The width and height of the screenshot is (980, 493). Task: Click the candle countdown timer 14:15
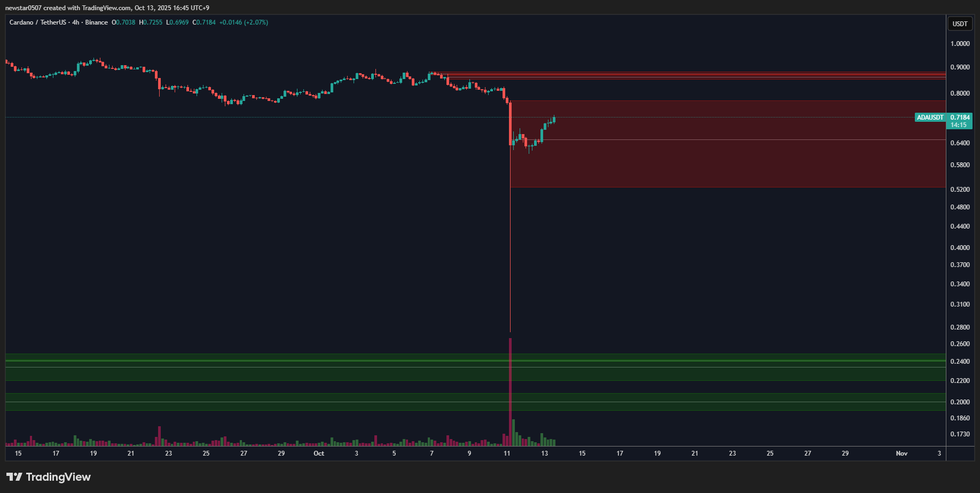[x=959, y=125]
